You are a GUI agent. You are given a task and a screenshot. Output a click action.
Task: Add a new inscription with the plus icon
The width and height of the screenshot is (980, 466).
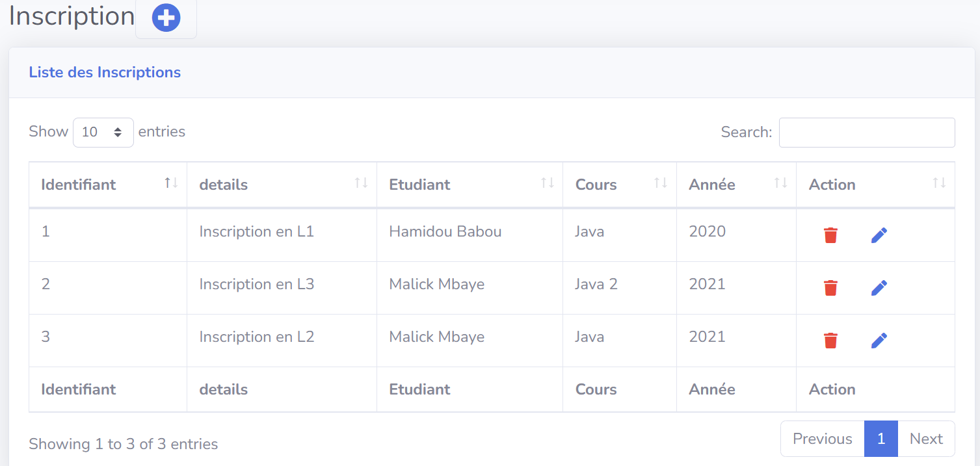click(x=166, y=18)
